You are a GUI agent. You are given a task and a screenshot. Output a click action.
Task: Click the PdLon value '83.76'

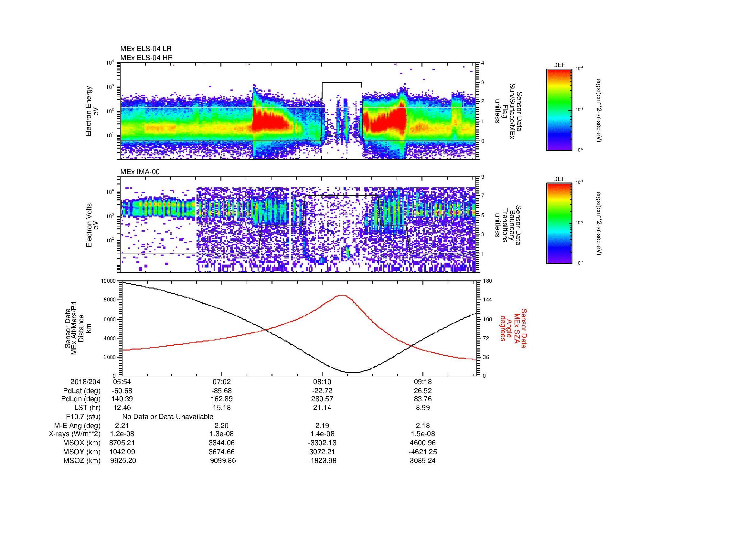pyautogui.click(x=422, y=399)
